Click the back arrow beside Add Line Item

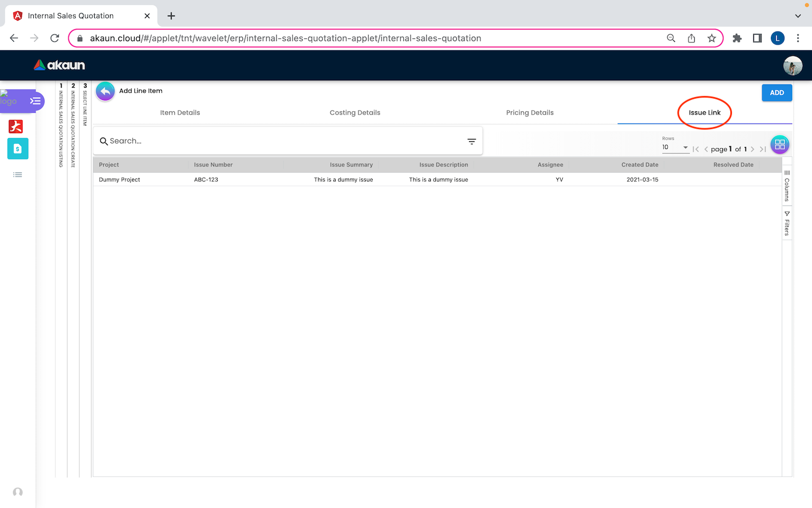click(105, 91)
